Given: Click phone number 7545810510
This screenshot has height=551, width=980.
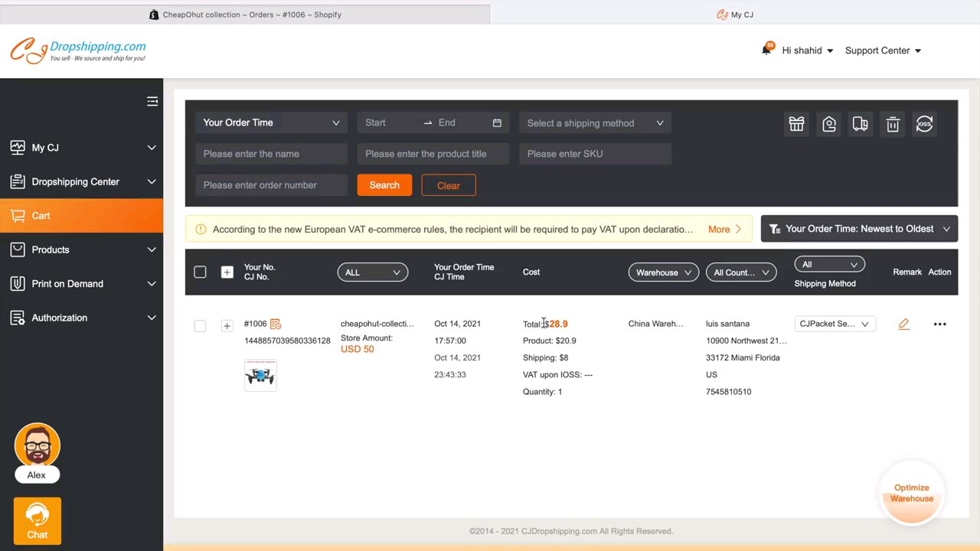Looking at the screenshot, I should point(729,392).
